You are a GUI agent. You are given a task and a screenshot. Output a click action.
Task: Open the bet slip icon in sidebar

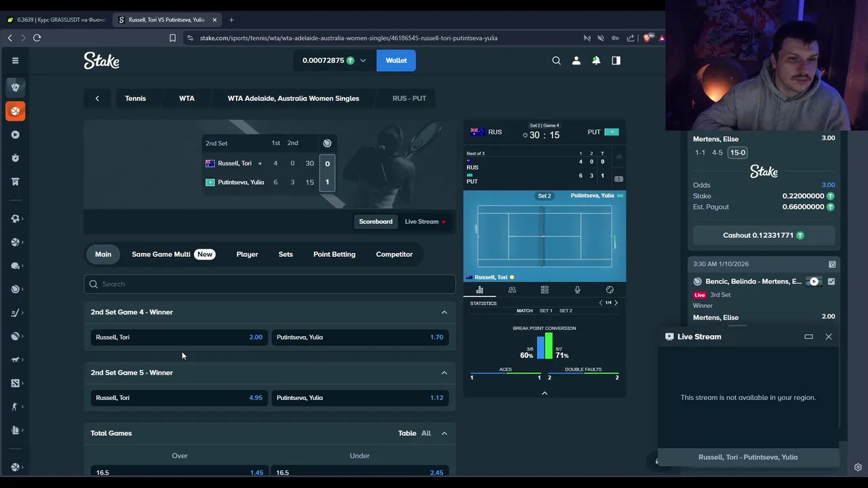pos(15,182)
